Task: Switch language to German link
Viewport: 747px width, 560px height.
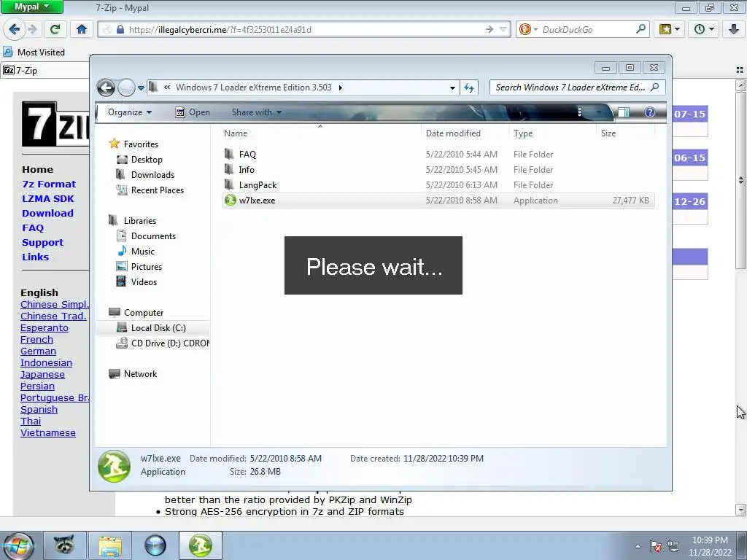Action: point(38,351)
